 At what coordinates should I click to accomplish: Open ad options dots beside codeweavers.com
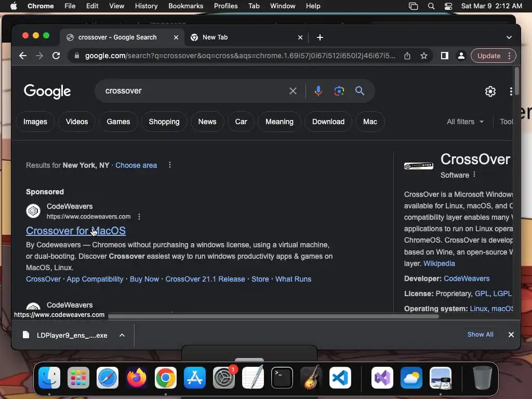tap(139, 217)
